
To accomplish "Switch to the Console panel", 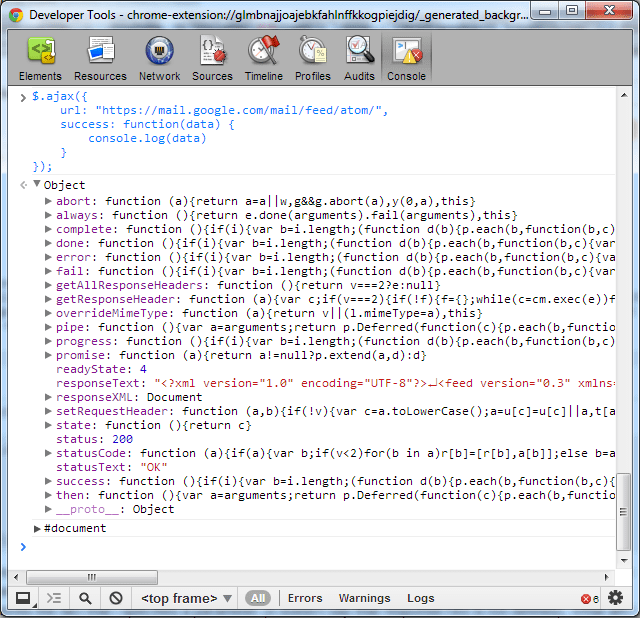I will (x=406, y=58).
